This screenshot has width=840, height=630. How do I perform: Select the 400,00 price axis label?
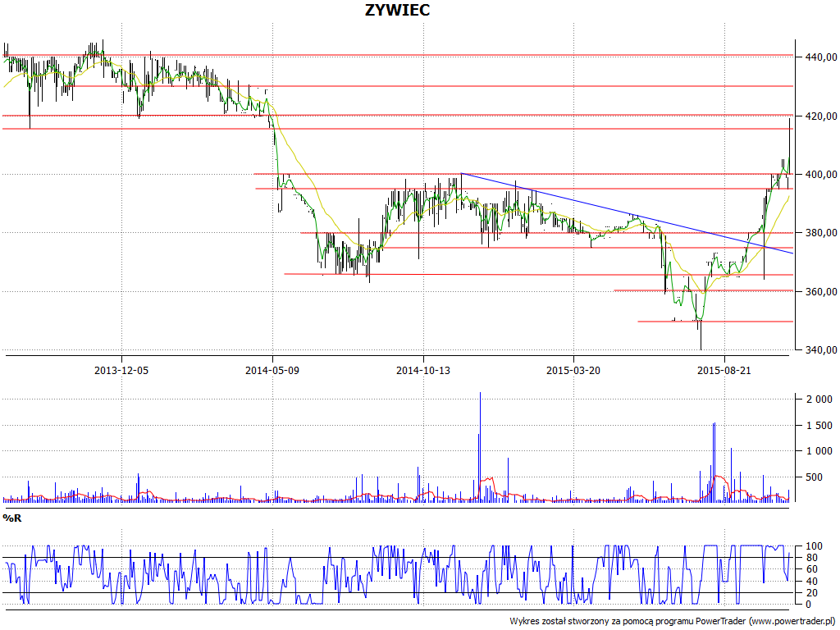tap(820, 175)
